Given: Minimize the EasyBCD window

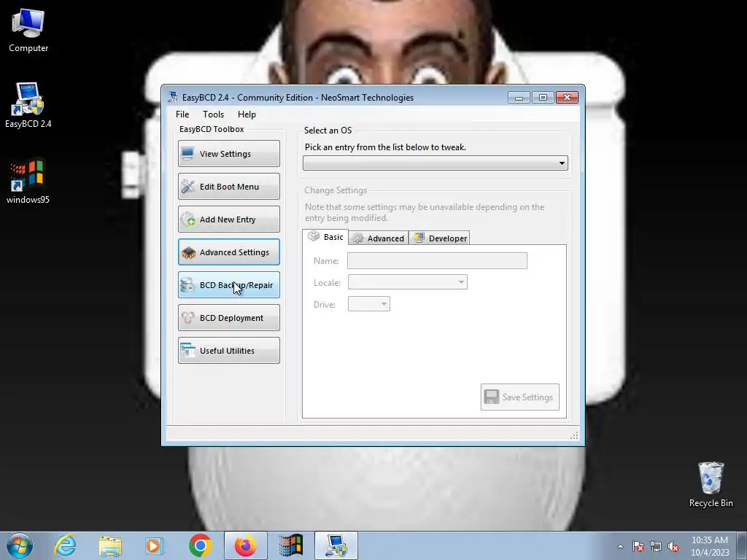Looking at the screenshot, I should [519, 98].
